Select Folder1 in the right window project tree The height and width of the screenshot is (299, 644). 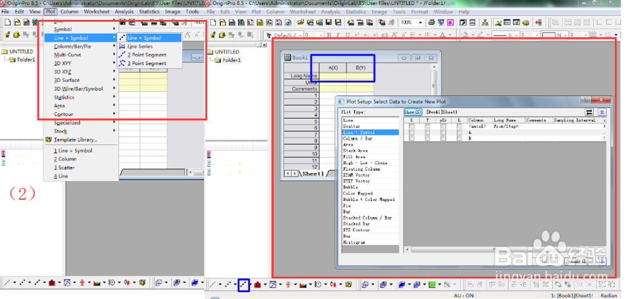click(232, 61)
